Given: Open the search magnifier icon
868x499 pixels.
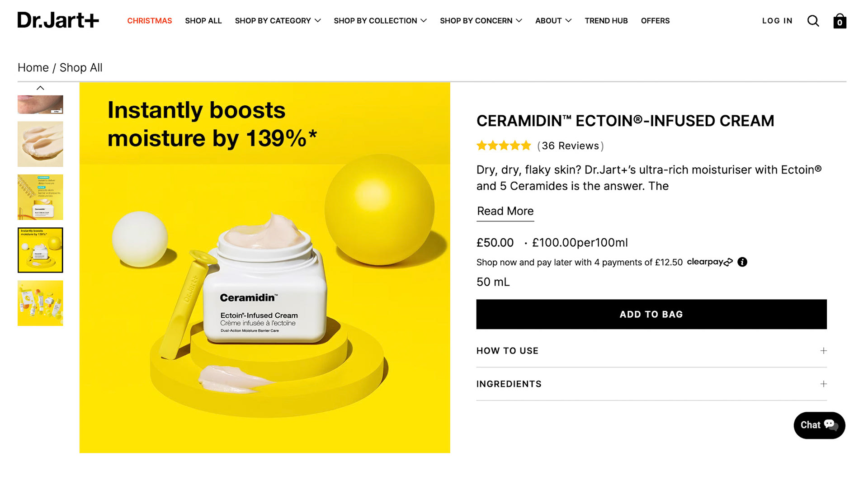Looking at the screenshot, I should [x=813, y=21].
